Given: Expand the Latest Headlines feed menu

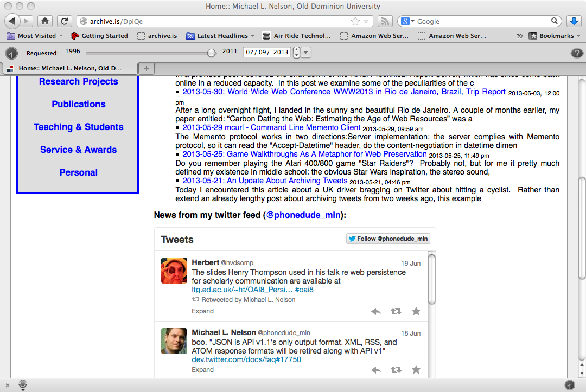Looking at the screenshot, I should coord(220,36).
